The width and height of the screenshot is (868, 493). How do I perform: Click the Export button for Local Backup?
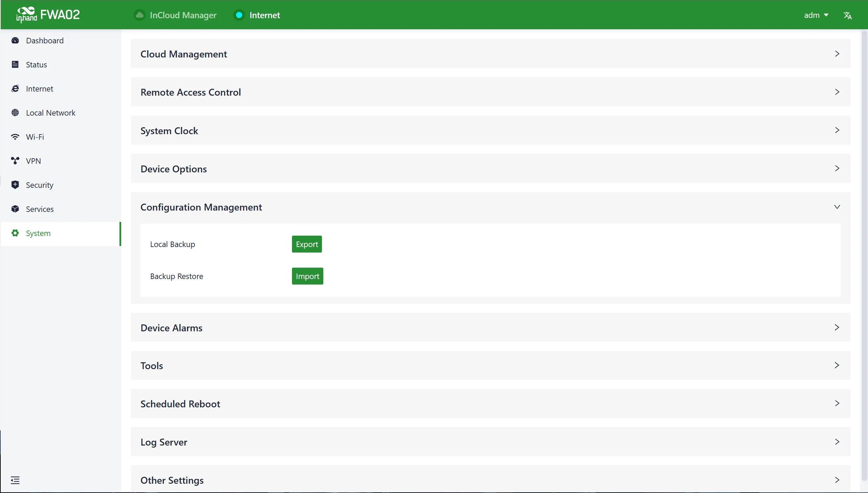pos(307,244)
